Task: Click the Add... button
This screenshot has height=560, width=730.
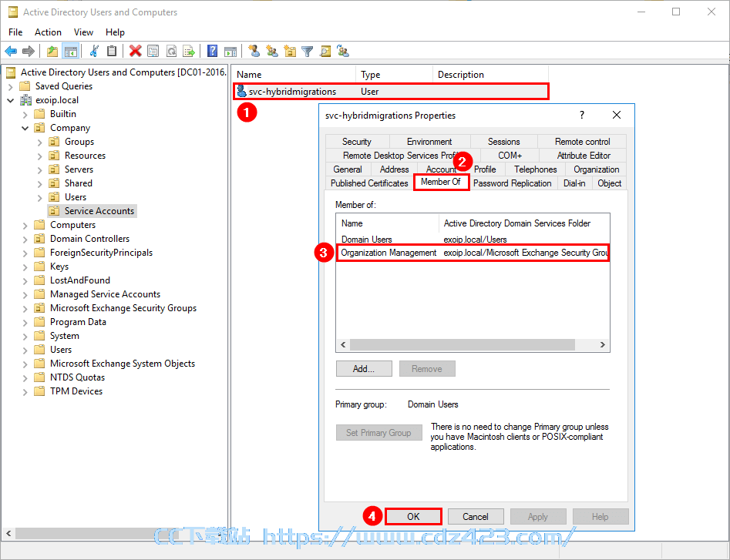Action: pos(364,369)
